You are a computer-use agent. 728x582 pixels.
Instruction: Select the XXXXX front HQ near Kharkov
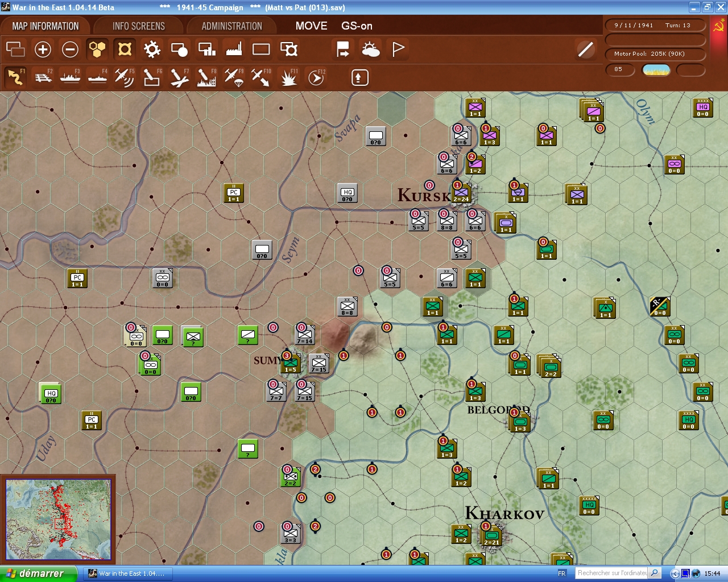589,505
